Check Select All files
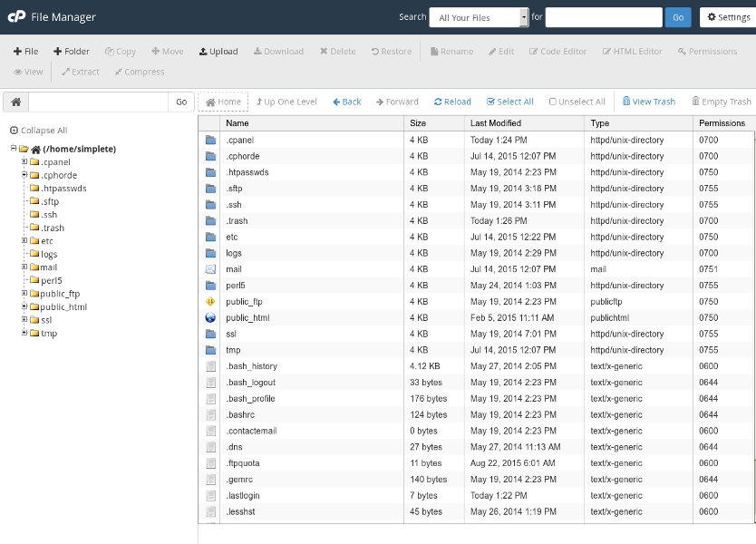756x544 pixels. point(510,102)
